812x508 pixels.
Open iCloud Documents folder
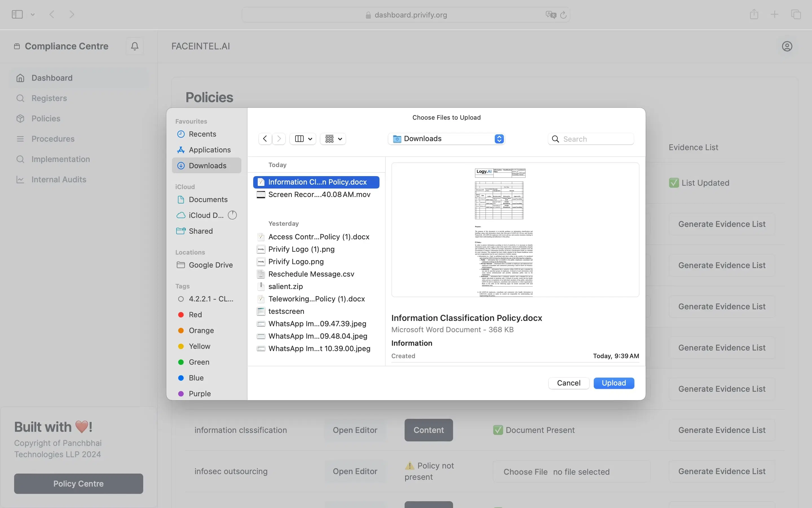(x=206, y=200)
